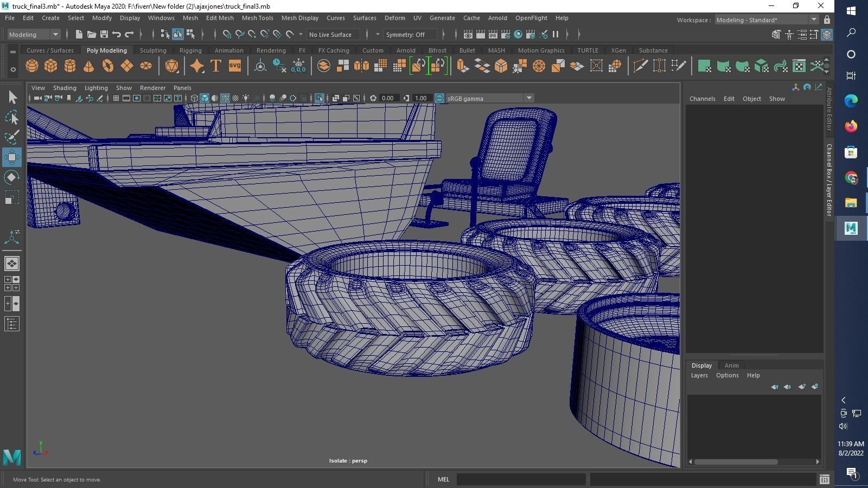Open the layer editor Options menu

[x=727, y=375]
